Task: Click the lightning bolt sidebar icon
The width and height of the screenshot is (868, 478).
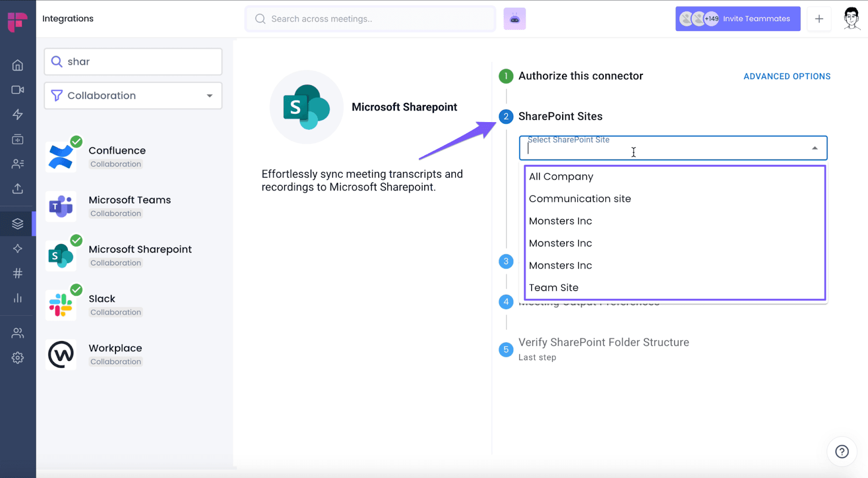Action: click(17, 114)
